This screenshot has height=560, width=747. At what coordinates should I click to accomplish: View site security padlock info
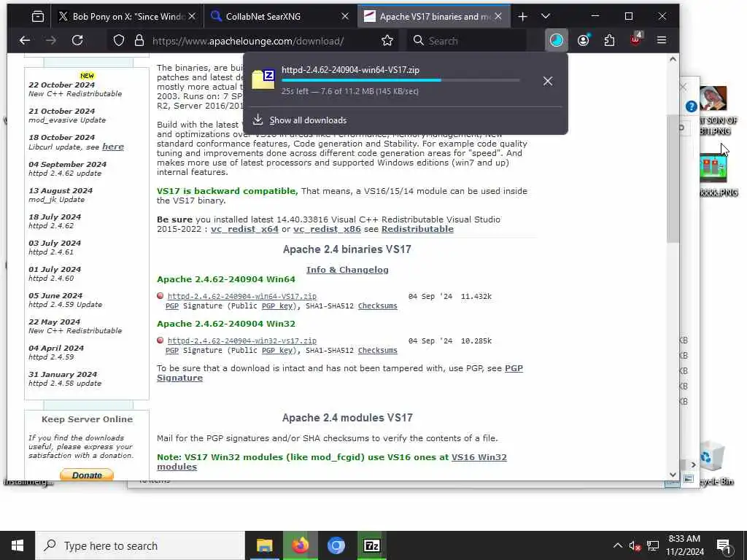point(139,41)
